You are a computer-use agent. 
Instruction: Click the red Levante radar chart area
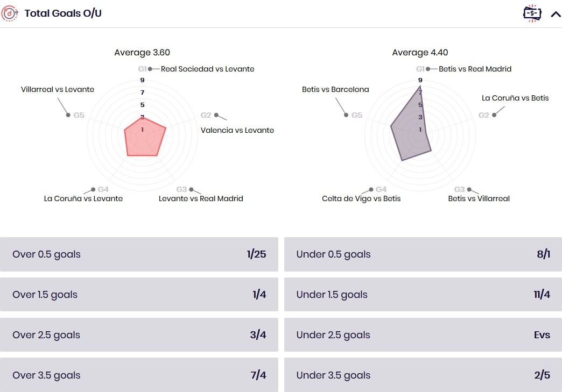coord(144,138)
